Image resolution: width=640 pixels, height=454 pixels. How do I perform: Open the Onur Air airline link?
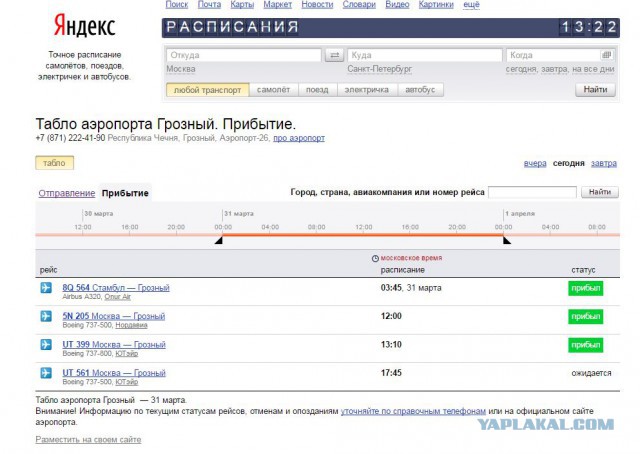coord(118,297)
